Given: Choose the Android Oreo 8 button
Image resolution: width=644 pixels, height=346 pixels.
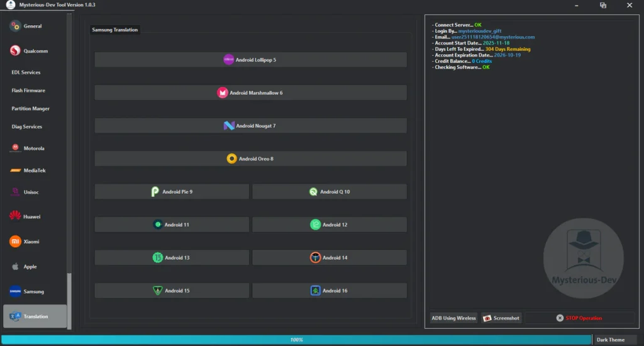Looking at the screenshot, I should pyautogui.click(x=250, y=159).
